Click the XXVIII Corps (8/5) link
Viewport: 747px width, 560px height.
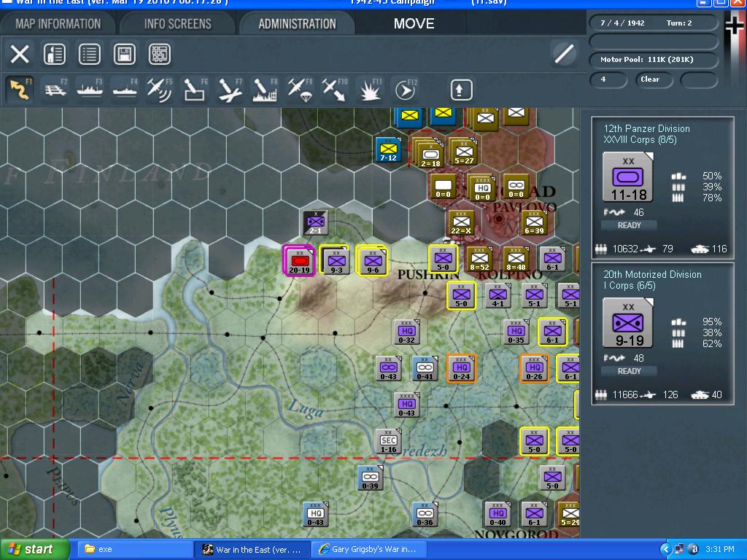tap(640, 139)
